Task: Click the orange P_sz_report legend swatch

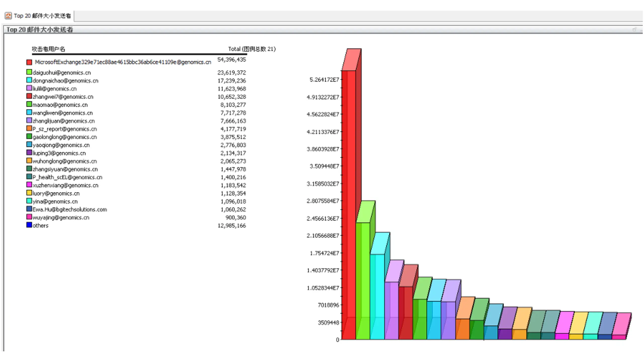Action: tap(29, 128)
